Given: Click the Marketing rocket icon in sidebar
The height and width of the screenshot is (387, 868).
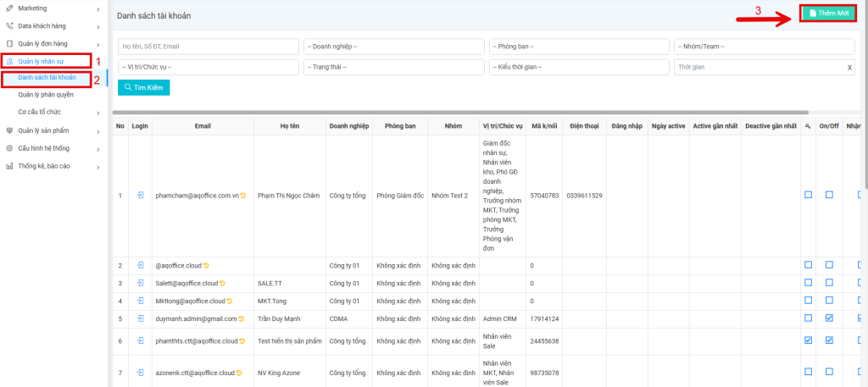Looking at the screenshot, I should click(x=8, y=8).
